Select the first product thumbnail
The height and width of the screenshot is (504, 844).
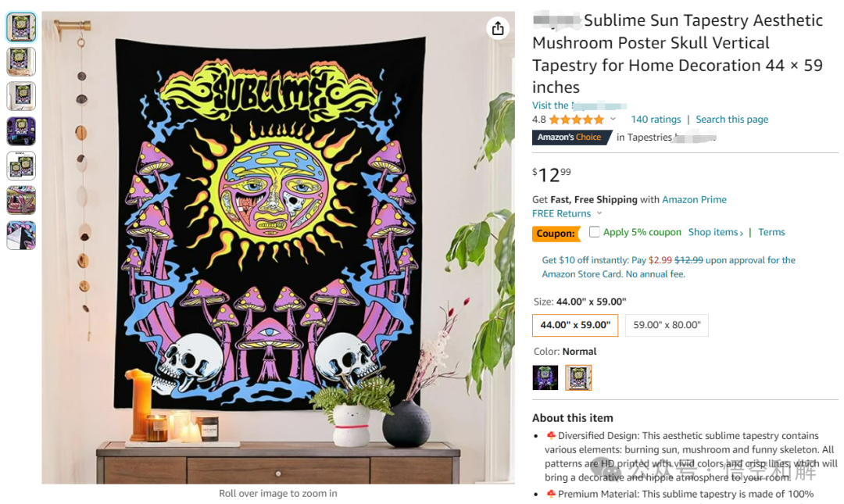point(21,27)
